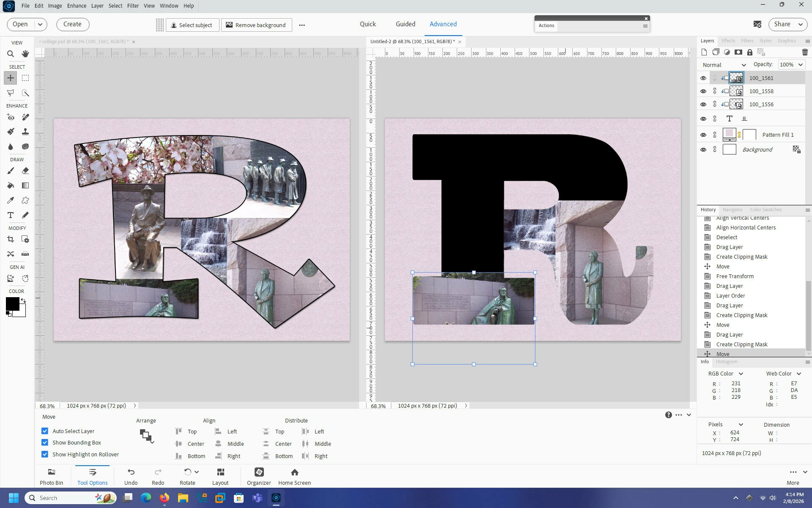This screenshot has width=812, height=508.
Task: Click the create new layer icon
Action: 704,52
